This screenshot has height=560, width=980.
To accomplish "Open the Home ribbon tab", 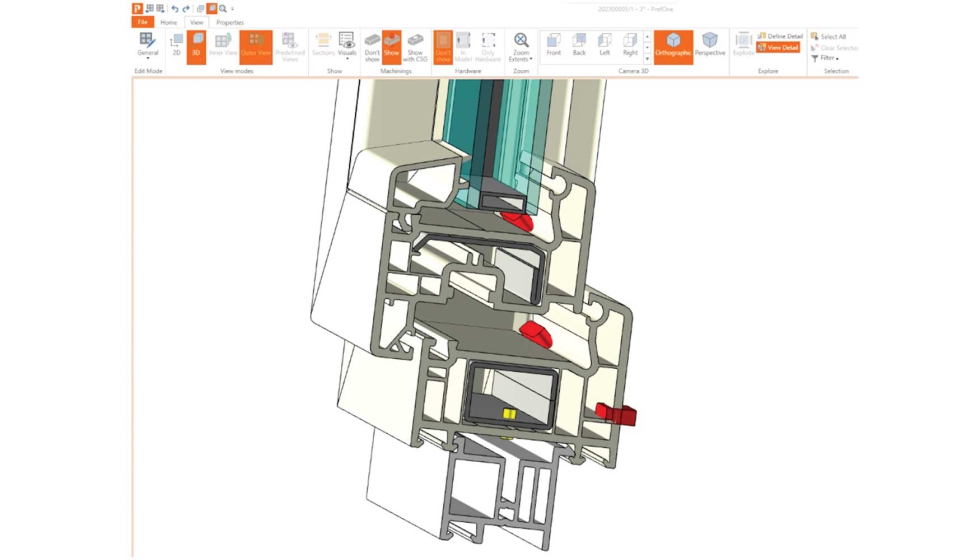I will [169, 22].
